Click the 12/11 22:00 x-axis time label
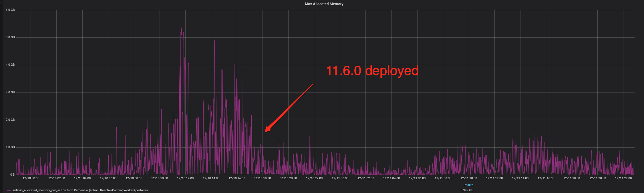The height and width of the screenshot is (193, 644). (x=623, y=178)
